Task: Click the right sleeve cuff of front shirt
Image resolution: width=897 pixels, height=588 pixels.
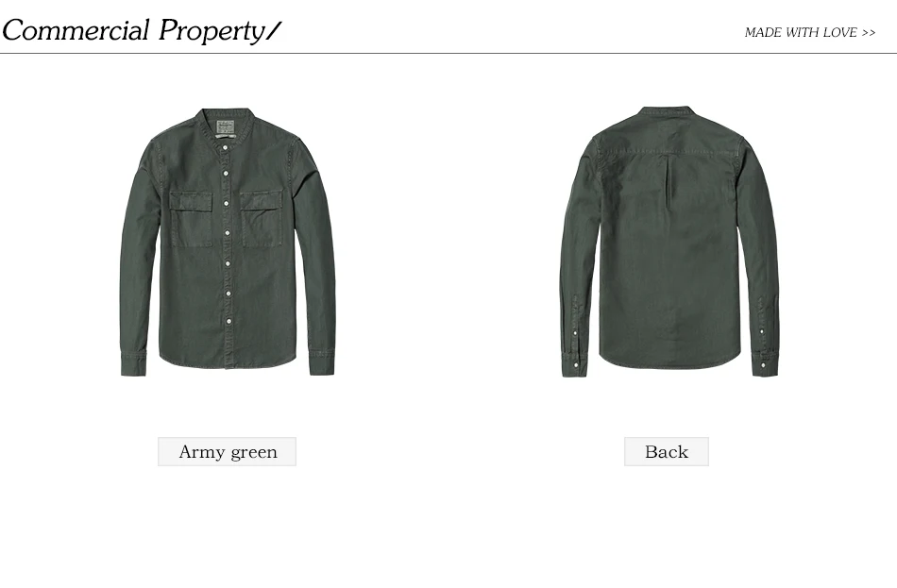Action: [x=322, y=362]
